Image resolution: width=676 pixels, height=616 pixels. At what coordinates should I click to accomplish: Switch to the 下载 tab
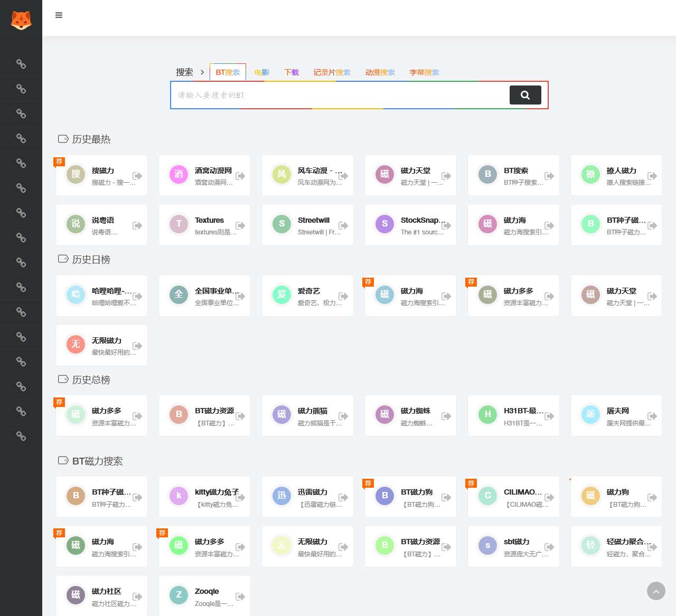291,72
